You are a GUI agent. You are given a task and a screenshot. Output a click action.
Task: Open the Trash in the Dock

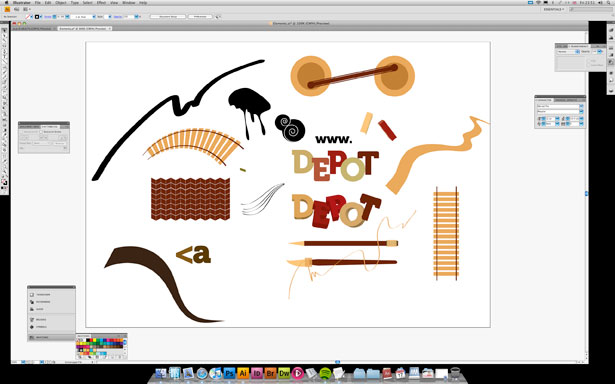tap(455, 373)
